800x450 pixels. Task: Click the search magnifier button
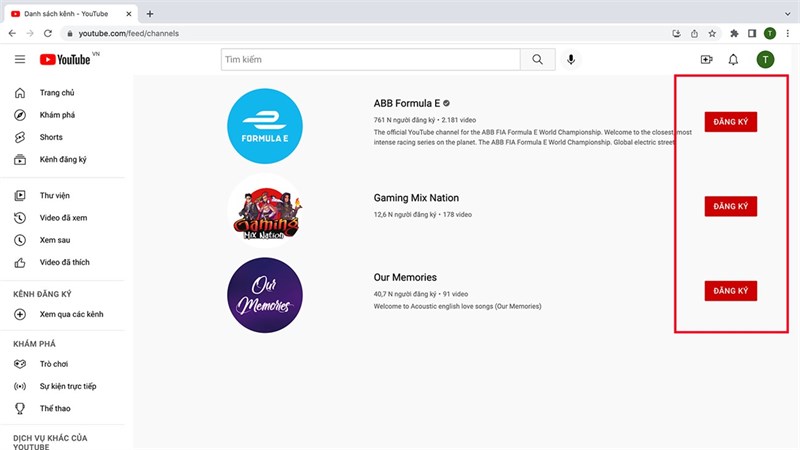click(x=538, y=60)
